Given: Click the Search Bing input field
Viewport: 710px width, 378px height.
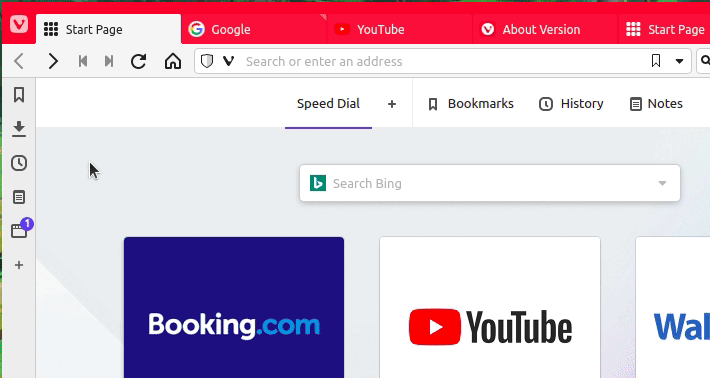Looking at the screenshot, I should pyautogui.click(x=489, y=183).
